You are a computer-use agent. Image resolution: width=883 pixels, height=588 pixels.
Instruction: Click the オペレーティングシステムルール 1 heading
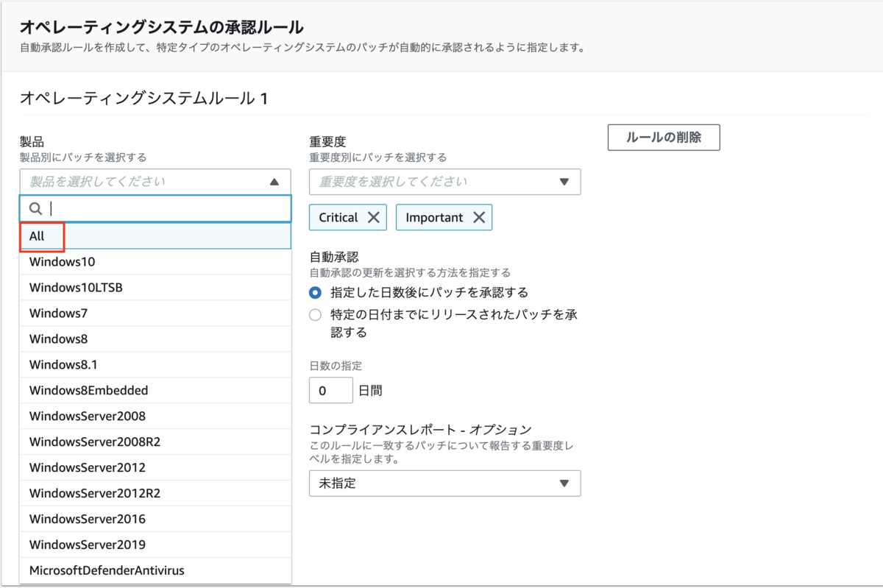(x=143, y=98)
